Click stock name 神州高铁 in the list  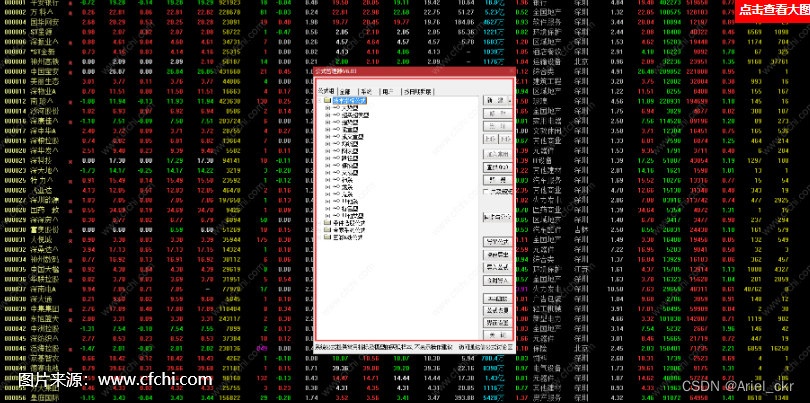click(45, 61)
